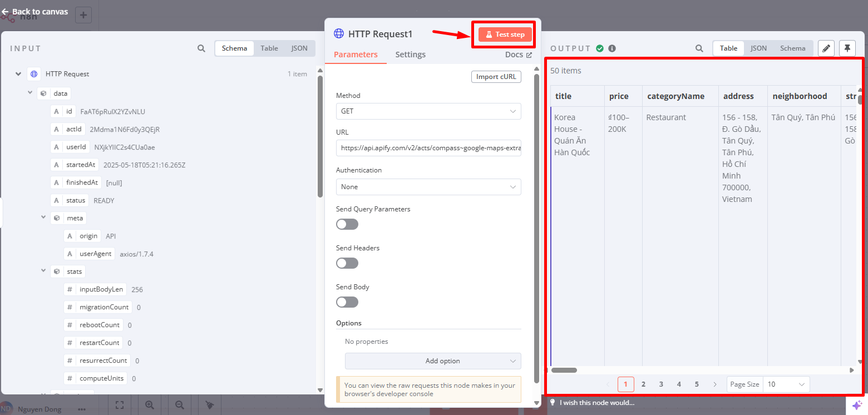This screenshot has height=415, width=868.
Task: Pin the output data with pin icon
Action: click(x=847, y=48)
